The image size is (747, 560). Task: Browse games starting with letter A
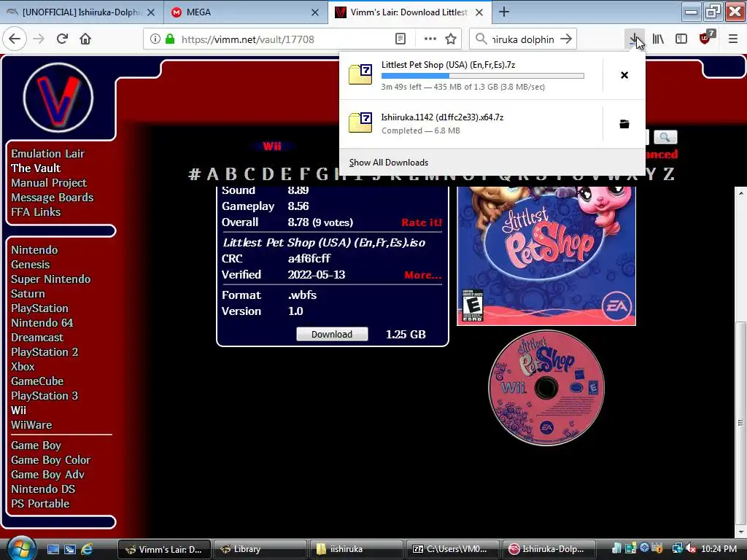point(212,174)
